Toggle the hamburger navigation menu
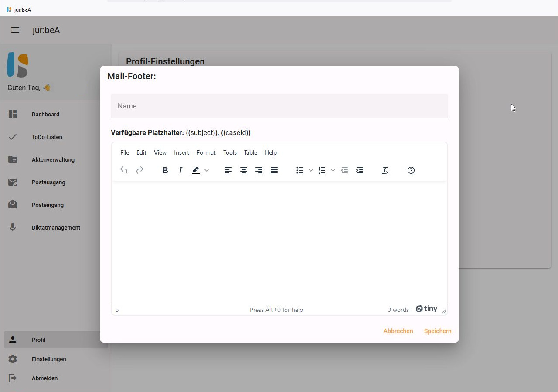The image size is (558, 392). pyautogui.click(x=15, y=30)
